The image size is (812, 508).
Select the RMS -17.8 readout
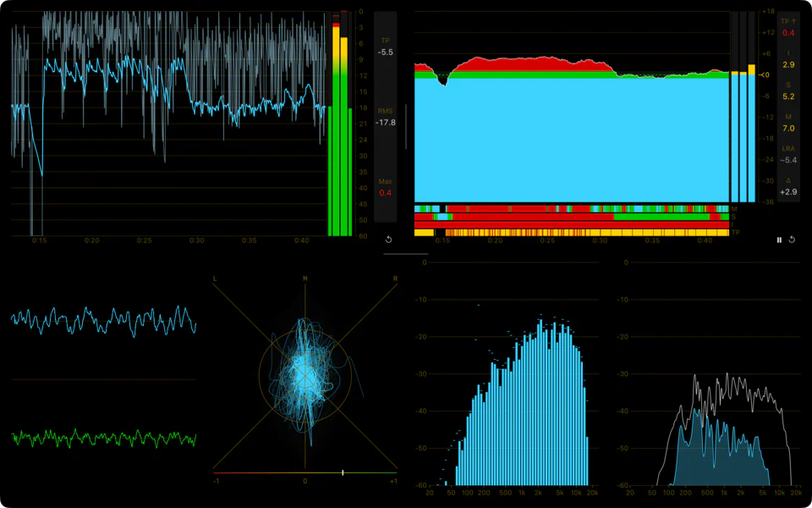click(385, 117)
